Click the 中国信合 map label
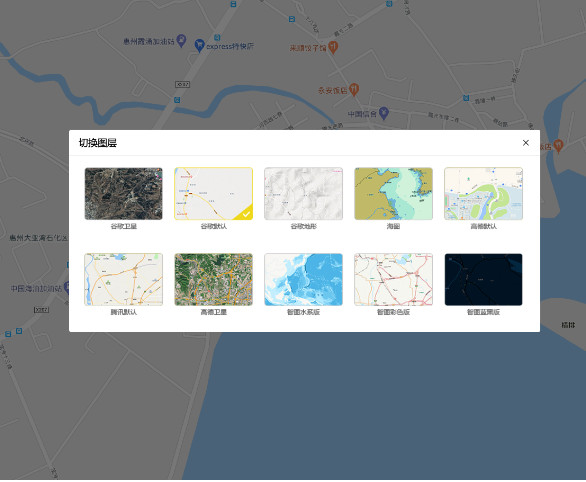The height and width of the screenshot is (482, 586). pos(362,114)
